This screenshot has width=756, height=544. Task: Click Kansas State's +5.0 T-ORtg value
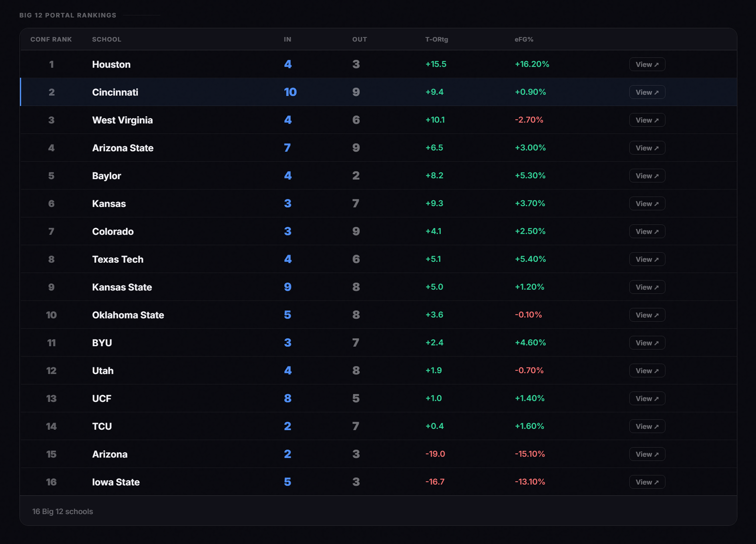click(434, 287)
